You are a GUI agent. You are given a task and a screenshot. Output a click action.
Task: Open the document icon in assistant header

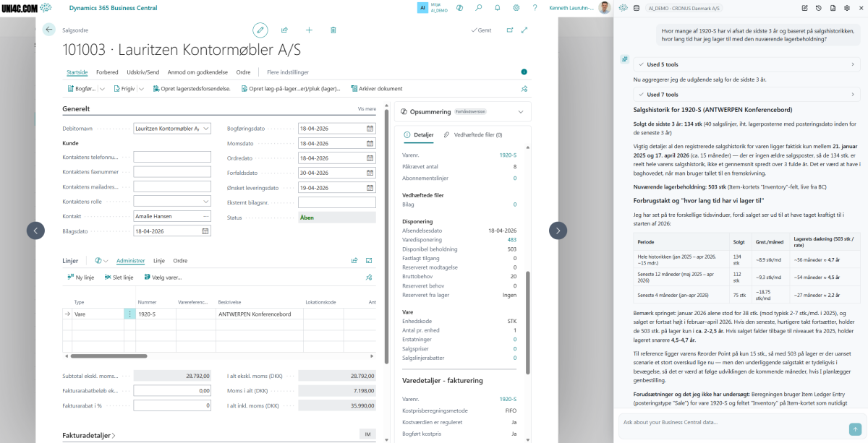click(833, 8)
